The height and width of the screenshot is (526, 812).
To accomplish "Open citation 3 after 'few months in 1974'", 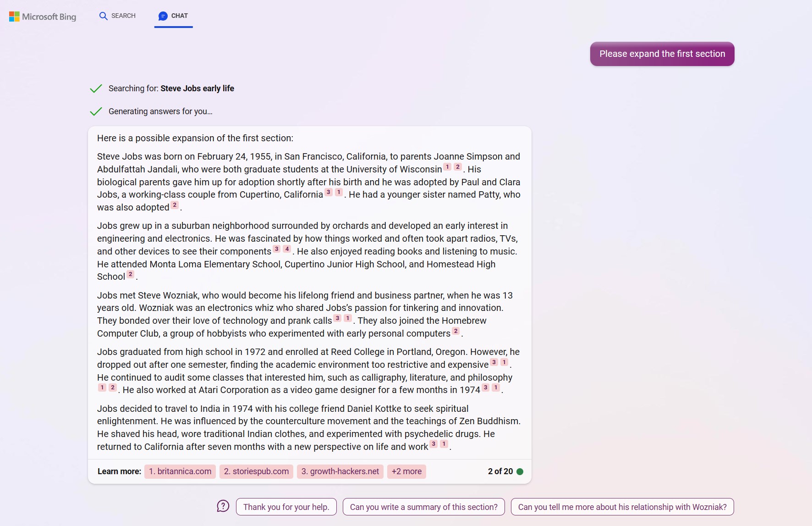I will [x=486, y=388].
